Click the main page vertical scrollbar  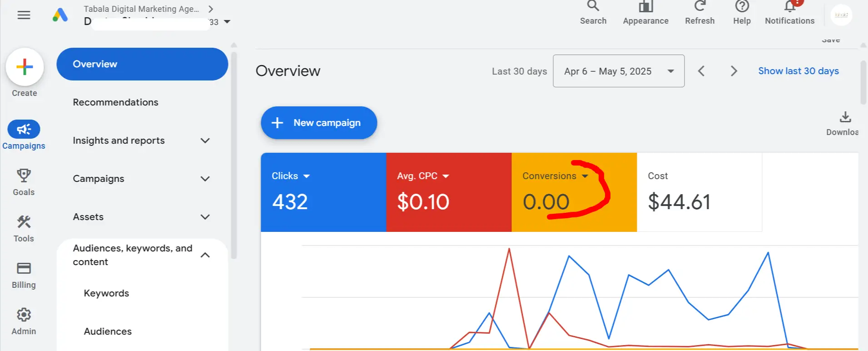[863, 82]
